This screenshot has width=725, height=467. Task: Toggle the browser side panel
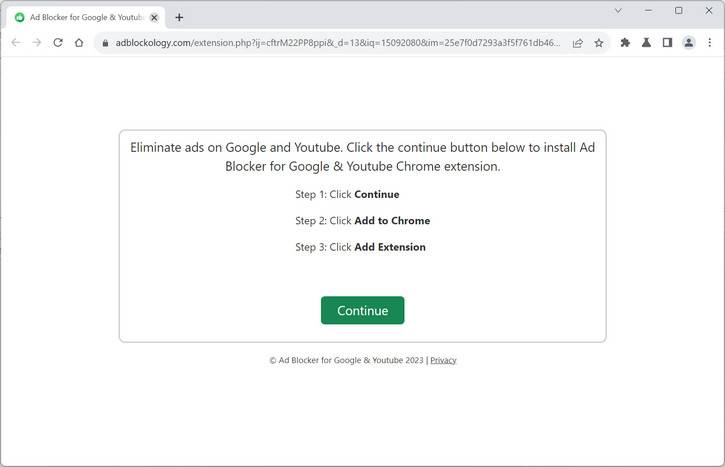[667, 43]
